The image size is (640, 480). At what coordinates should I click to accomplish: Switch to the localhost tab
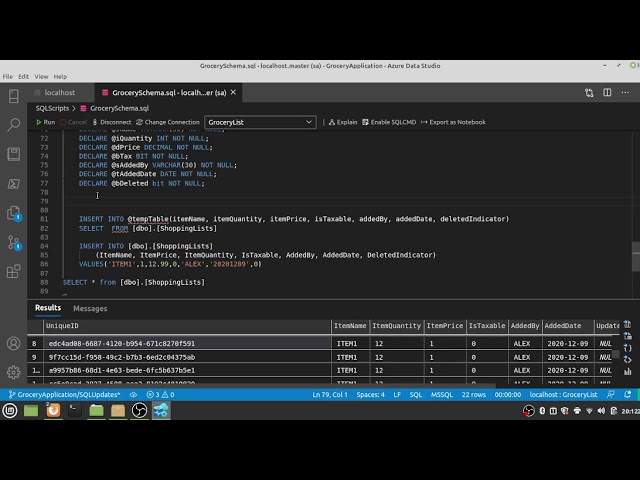point(60,93)
